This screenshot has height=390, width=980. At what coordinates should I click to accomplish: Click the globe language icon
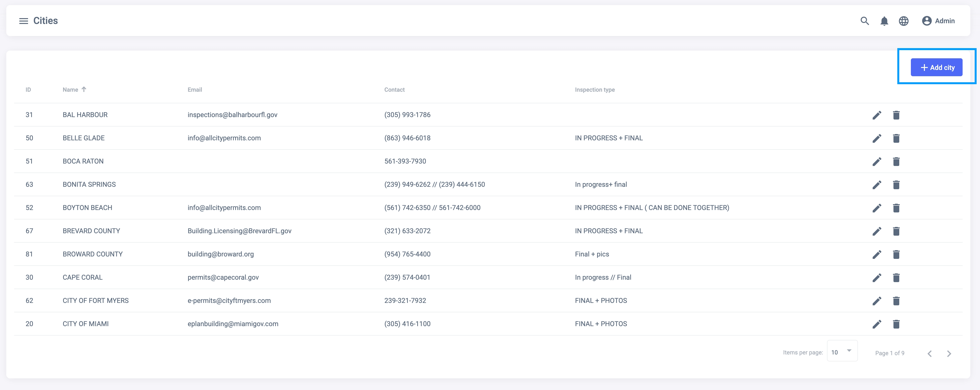904,21
